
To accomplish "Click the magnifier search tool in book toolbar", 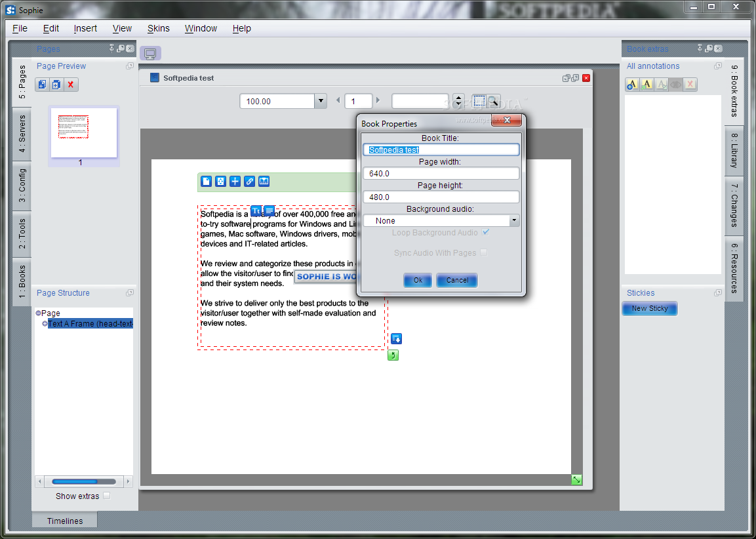I will click(x=493, y=101).
